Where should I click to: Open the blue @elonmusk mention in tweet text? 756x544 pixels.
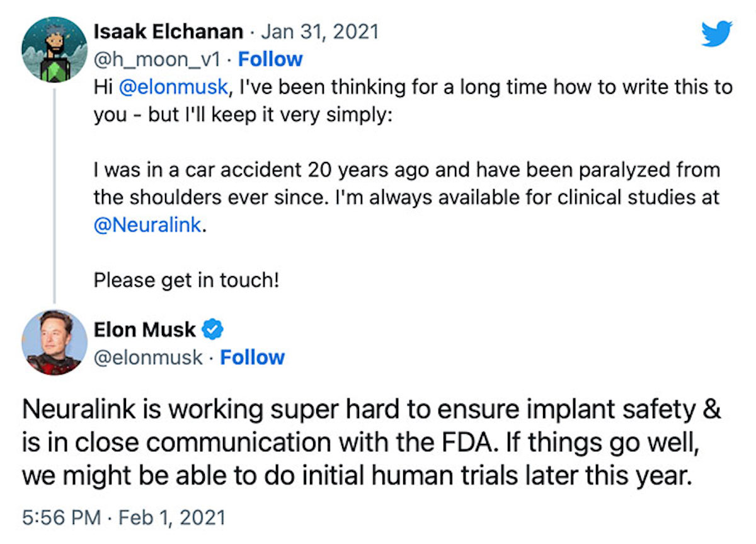point(172,87)
